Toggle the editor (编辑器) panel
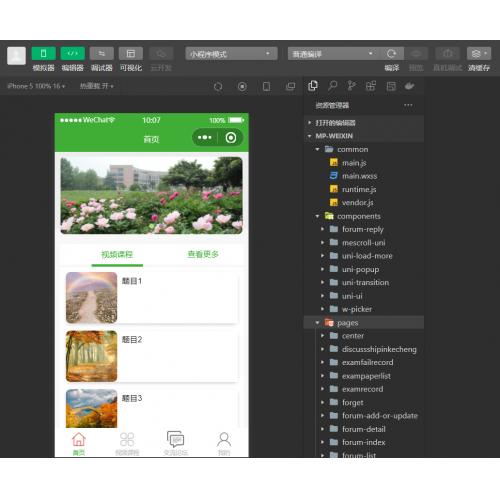 (72, 53)
